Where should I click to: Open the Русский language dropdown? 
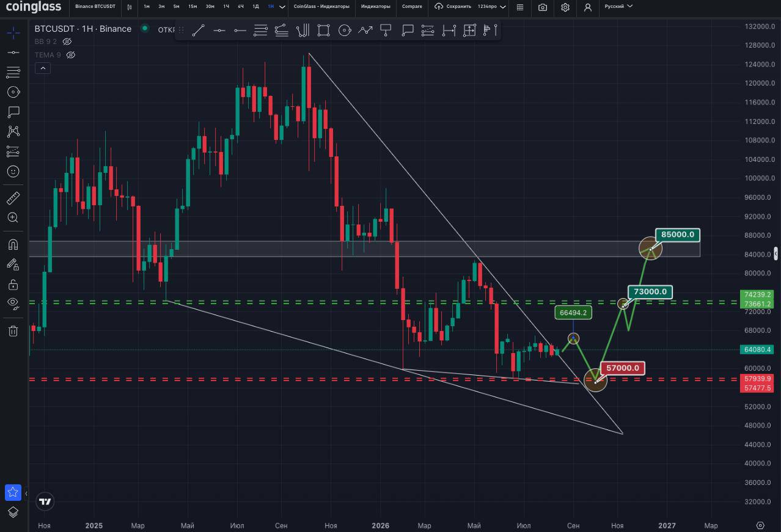click(618, 6)
